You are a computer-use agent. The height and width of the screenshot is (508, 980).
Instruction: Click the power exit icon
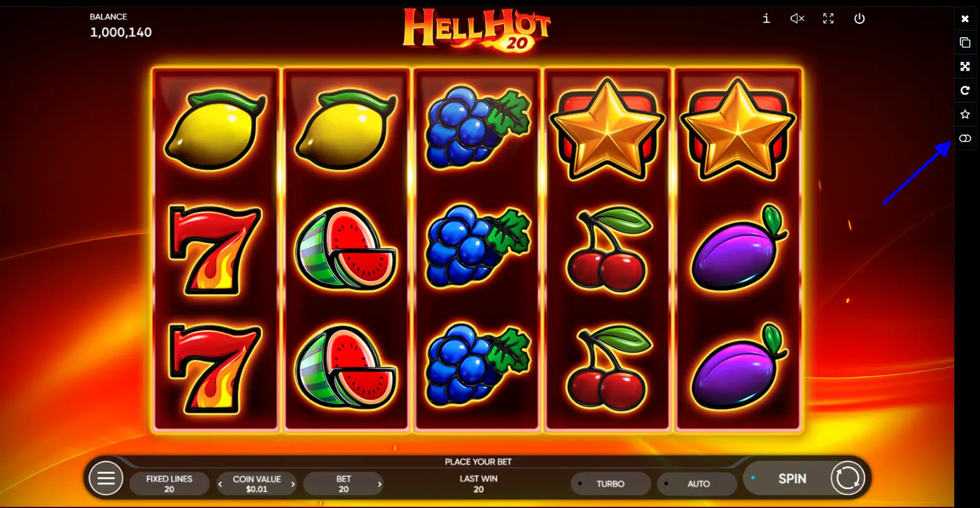(859, 19)
